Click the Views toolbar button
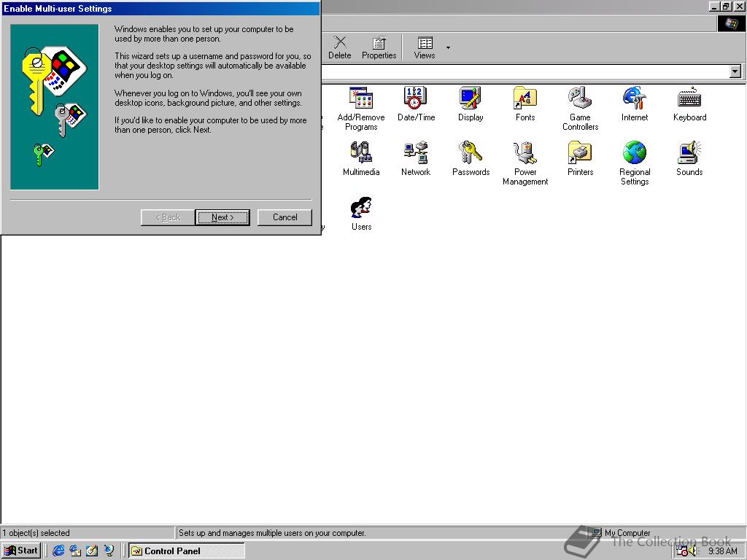747x560 pixels. [425, 47]
